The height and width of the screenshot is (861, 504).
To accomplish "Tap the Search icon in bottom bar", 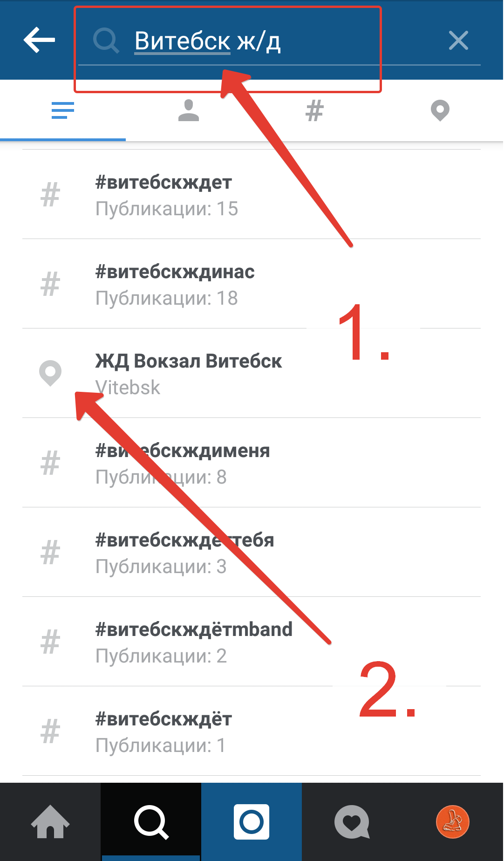I will click(x=151, y=822).
